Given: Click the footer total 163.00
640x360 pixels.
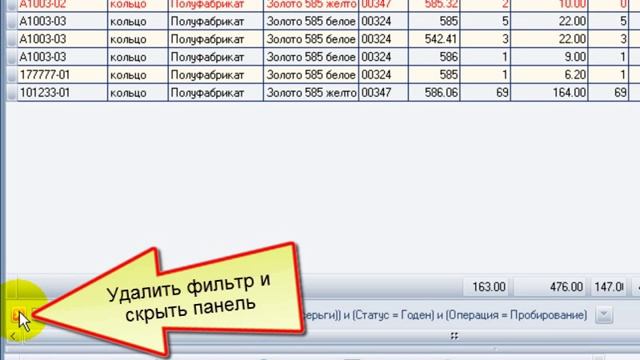Looking at the screenshot, I should [x=486, y=287].
